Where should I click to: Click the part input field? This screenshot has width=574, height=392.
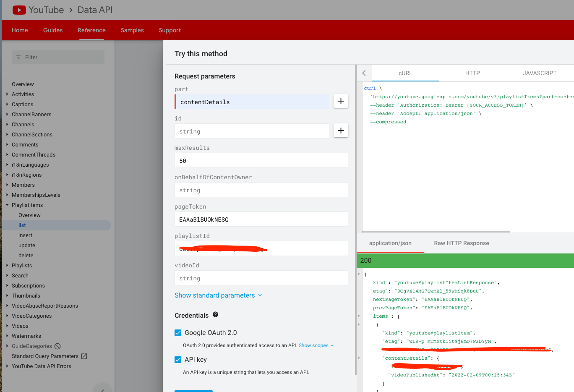click(x=252, y=102)
